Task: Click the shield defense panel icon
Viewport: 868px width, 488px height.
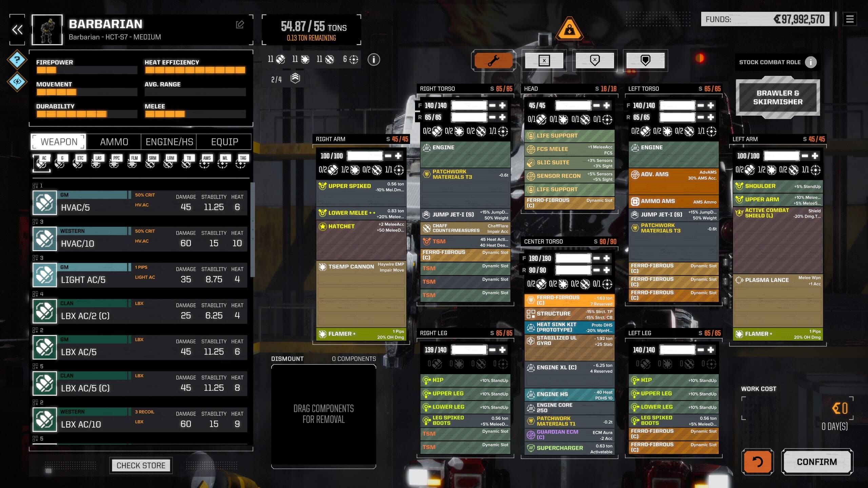Action: coord(645,60)
